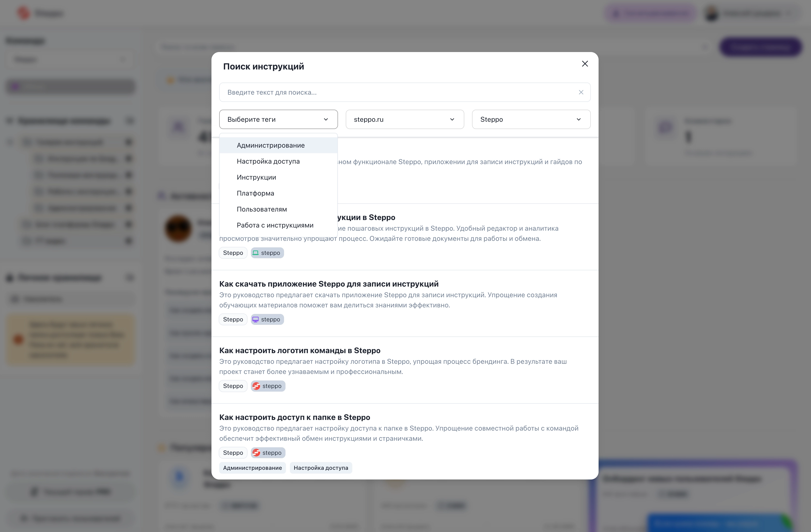Screen dimensions: 811x532
Task: Click the chevron arrow in the Steppo dropdown
Action: pyautogui.click(x=578, y=119)
